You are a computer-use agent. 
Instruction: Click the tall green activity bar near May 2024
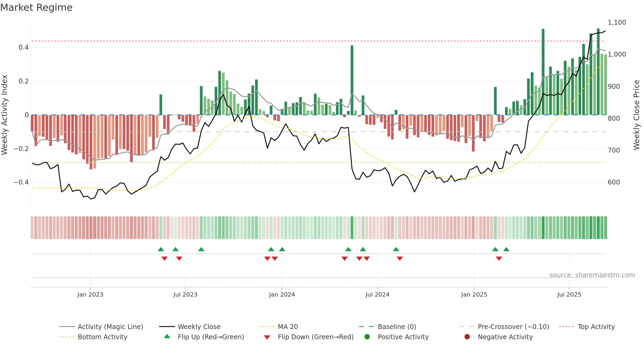352,80
